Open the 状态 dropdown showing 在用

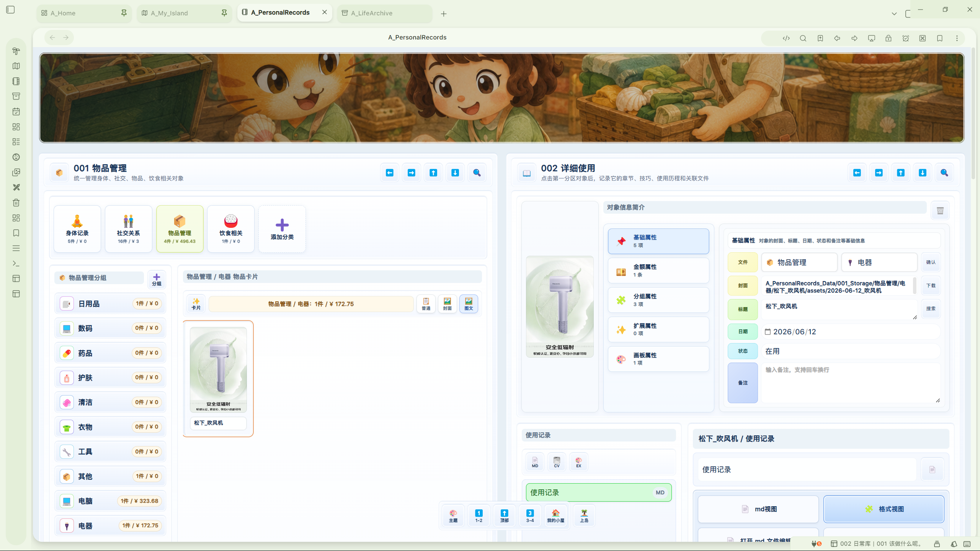point(851,351)
